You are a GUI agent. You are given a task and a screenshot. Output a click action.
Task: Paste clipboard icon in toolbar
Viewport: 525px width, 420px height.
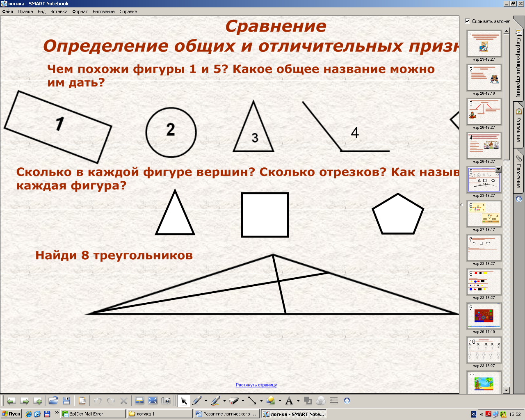[x=82, y=401]
